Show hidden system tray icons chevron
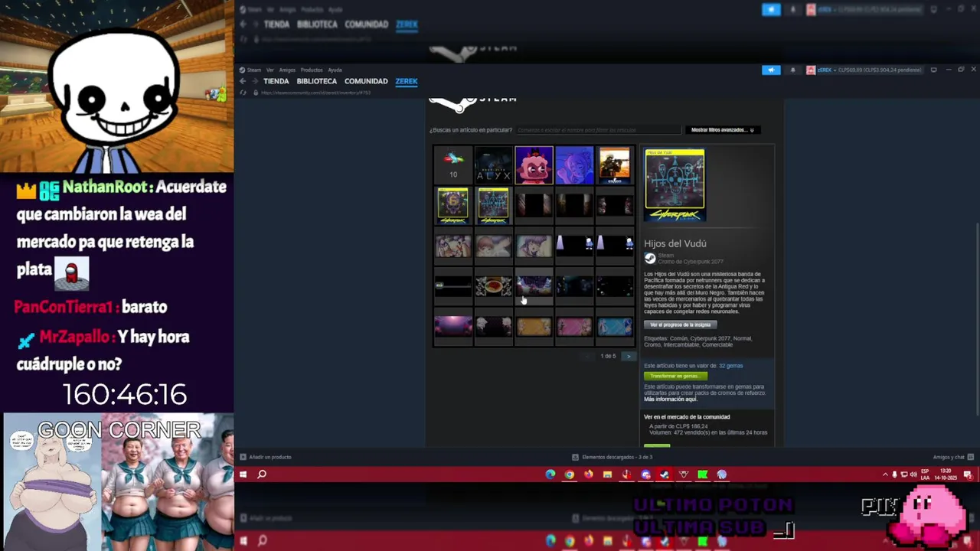 pos(885,474)
